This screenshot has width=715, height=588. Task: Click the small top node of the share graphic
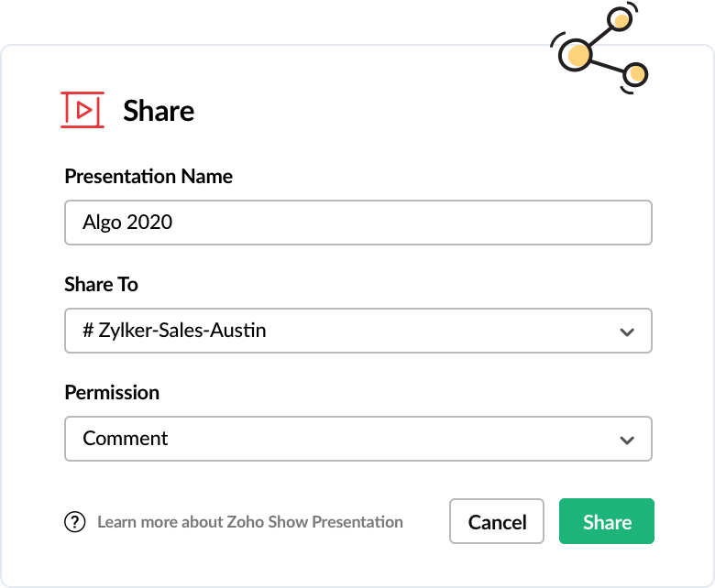click(621, 19)
